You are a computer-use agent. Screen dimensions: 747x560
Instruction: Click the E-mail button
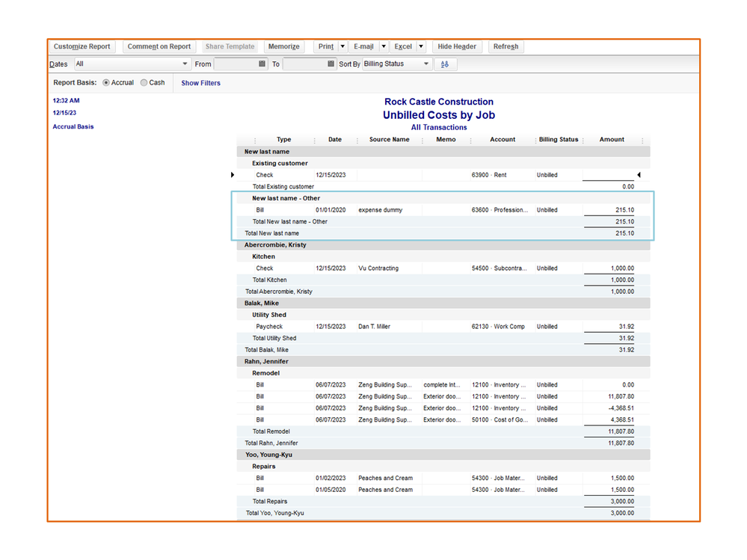363,46
